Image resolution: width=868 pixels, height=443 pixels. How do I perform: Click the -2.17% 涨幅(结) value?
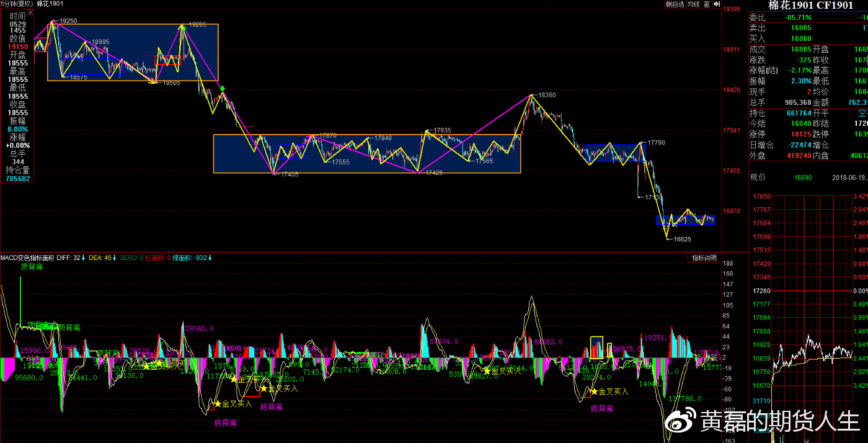[x=799, y=70]
